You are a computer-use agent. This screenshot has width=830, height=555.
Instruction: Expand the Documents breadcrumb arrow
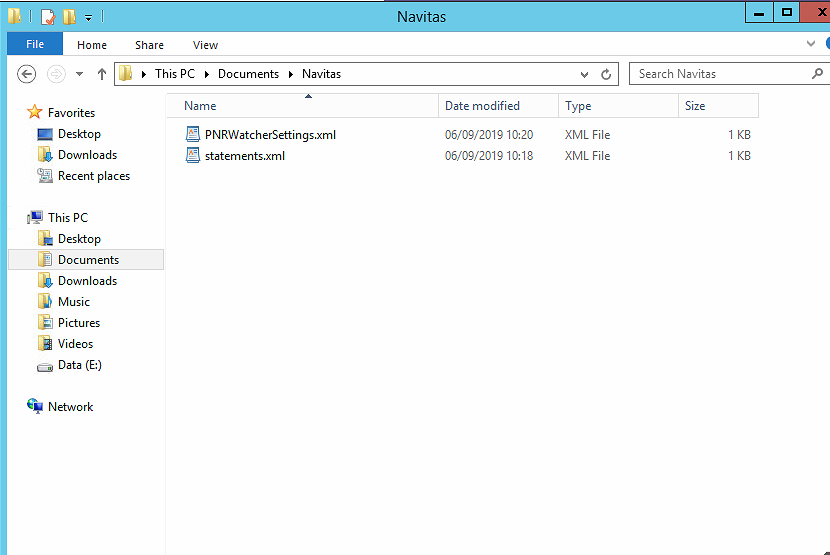click(x=291, y=74)
